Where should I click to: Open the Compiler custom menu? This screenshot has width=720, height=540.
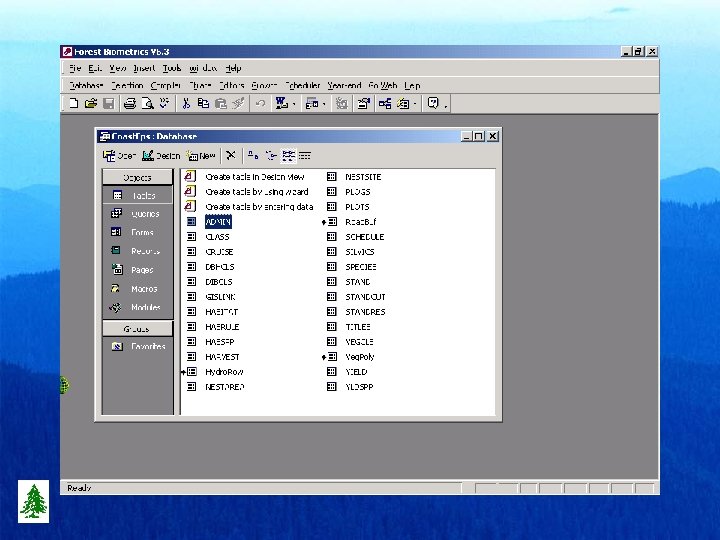coord(166,85)
